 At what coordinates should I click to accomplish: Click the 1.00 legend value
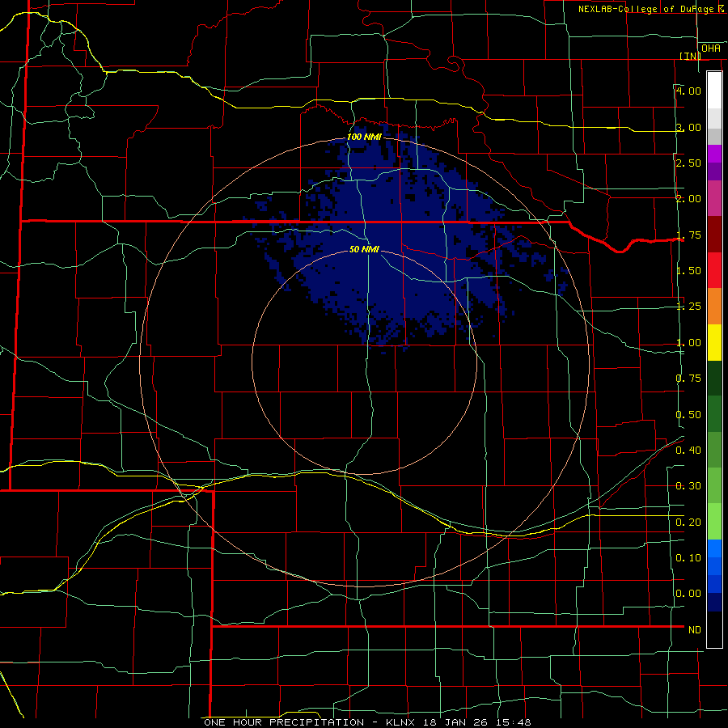tap(688, 343)
